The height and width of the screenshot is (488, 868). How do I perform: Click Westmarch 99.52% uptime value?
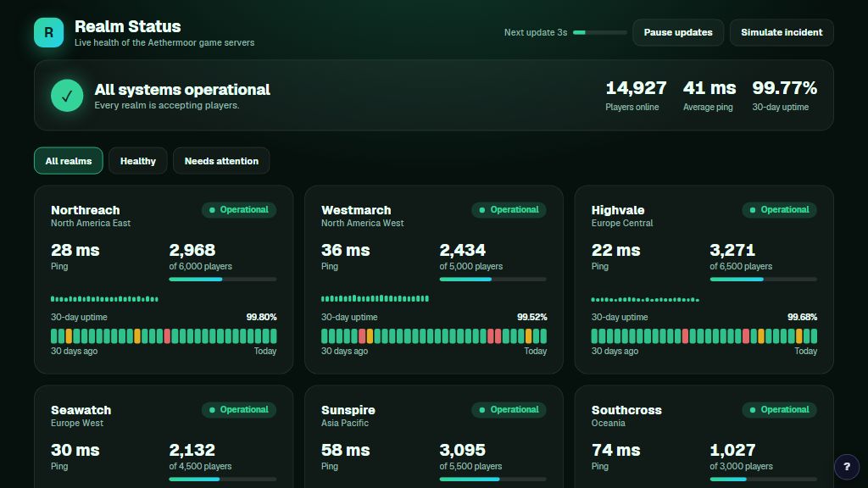pyautogui.click(x=532, y=317)
